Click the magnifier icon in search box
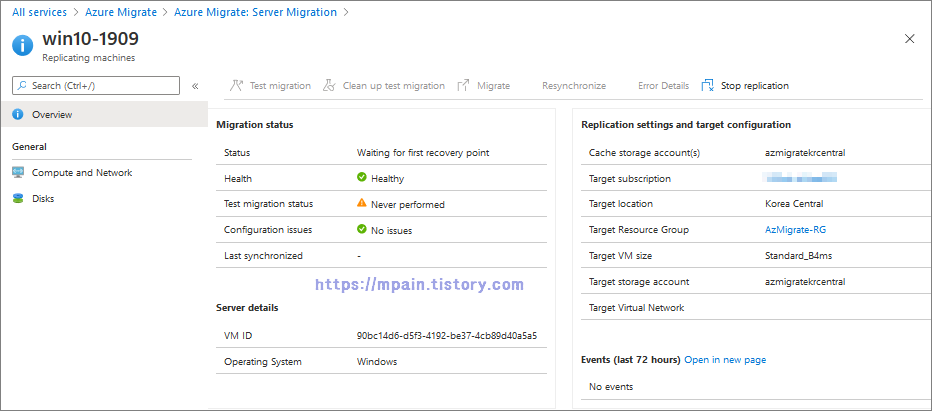This screenshot has height=411, width=932. point(22,86)
